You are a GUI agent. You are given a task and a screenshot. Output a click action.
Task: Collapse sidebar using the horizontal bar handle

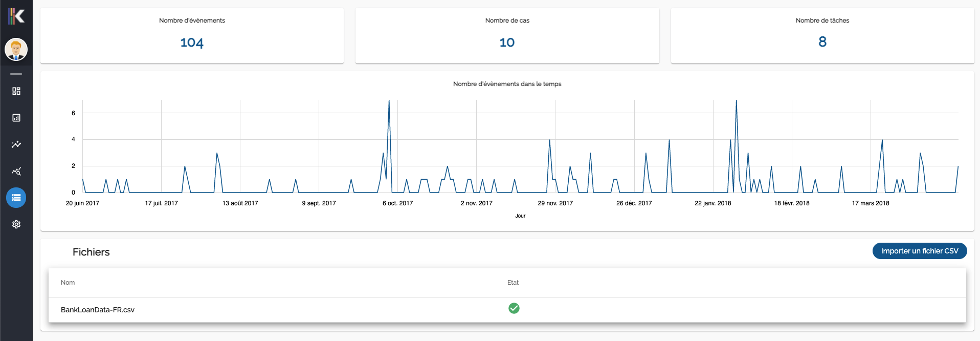click(16, 74)
